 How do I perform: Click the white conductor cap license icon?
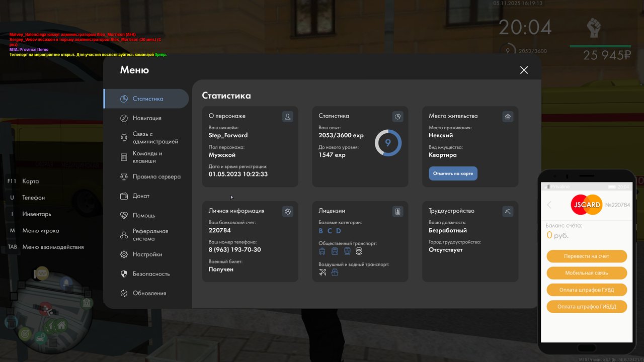[x=359, y=251]
